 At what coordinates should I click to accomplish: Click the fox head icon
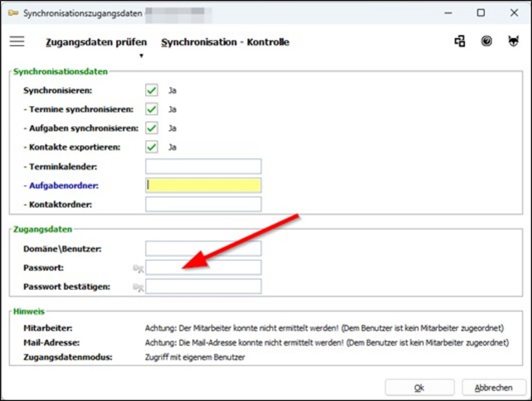pos(513,41)
